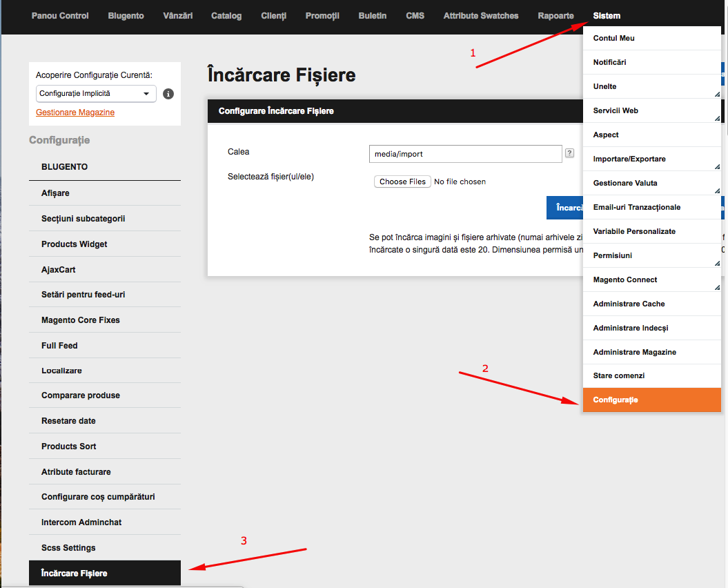Select Stare comenzi menu entry

[x=651, y=375]
